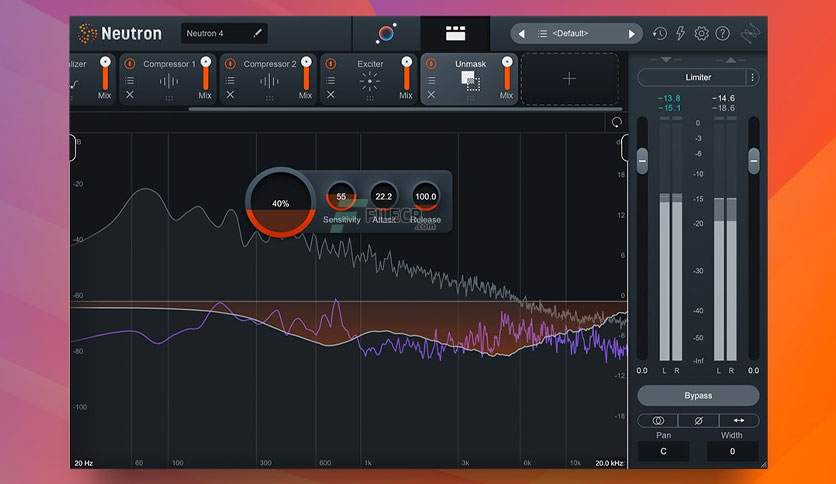Image resolution: width=836 pixels, height=484 pixels.
Task: Open Compressor 2 module preset list
Action: point(230,80)
